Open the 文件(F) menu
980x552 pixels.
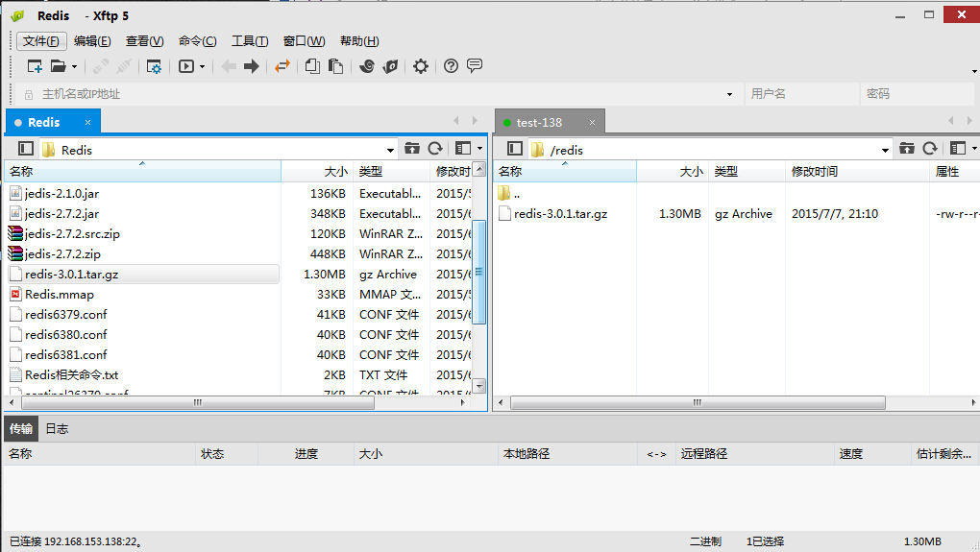[x=41, y=41]
